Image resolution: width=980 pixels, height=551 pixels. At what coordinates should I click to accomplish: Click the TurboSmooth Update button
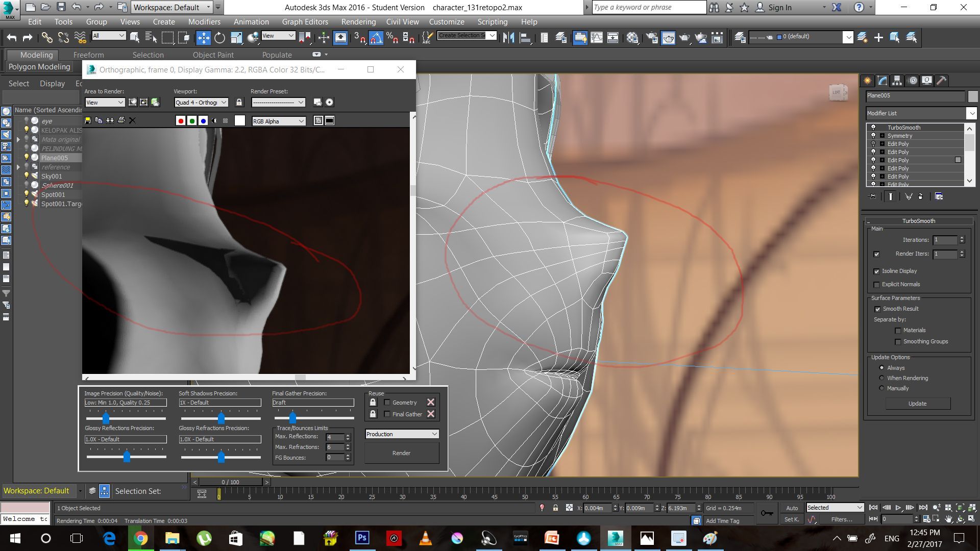point(917,404)
